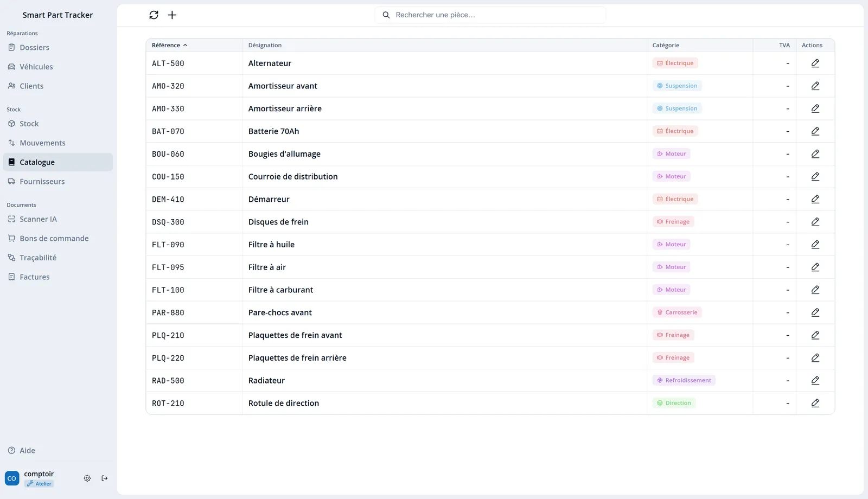The height and width of the screenshot is (499, 868).
Task: Click the Électrique badge in the Alternateur row
Action: 675,63
